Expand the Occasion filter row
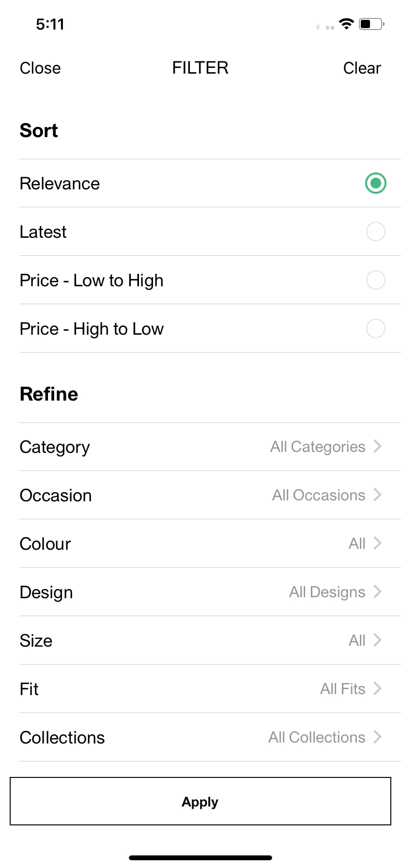 coord(210,495)
